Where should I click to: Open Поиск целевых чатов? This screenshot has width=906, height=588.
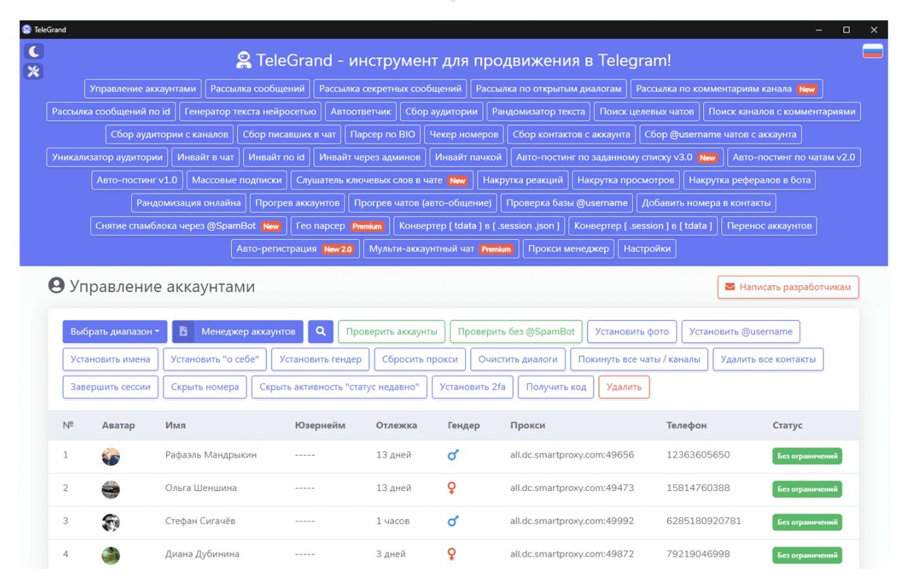(647, 111)
